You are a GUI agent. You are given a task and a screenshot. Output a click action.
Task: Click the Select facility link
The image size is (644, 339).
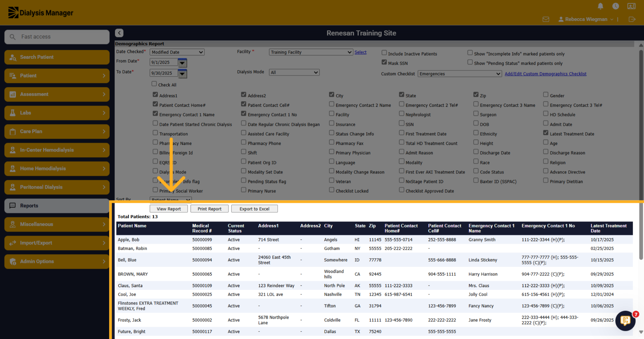[x=360, y=52]
